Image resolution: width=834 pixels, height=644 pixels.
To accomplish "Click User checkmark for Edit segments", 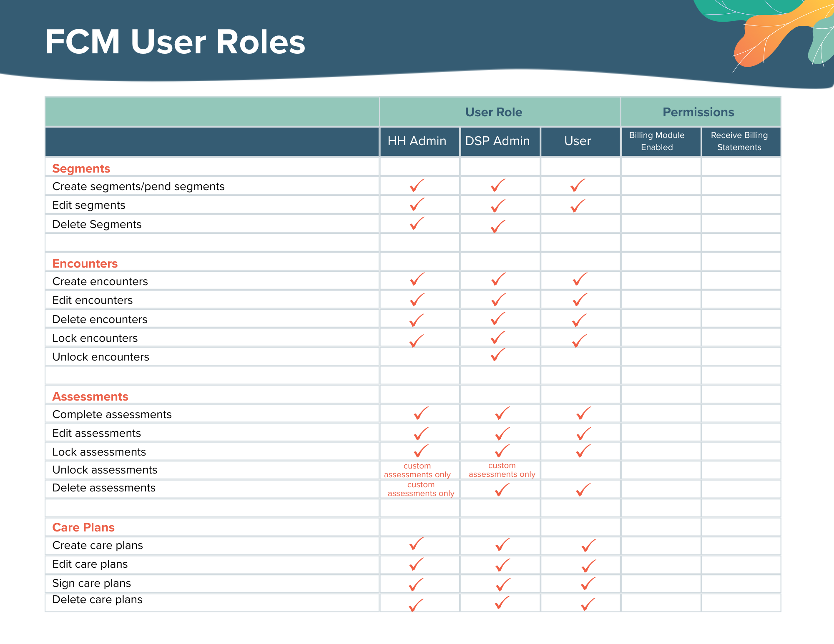I will pos(578,206).
